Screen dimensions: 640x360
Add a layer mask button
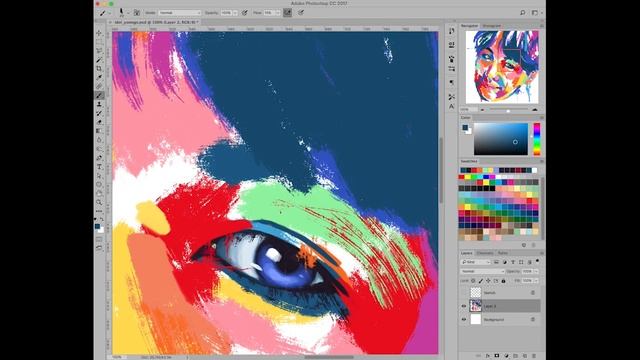tap(497, 356)
